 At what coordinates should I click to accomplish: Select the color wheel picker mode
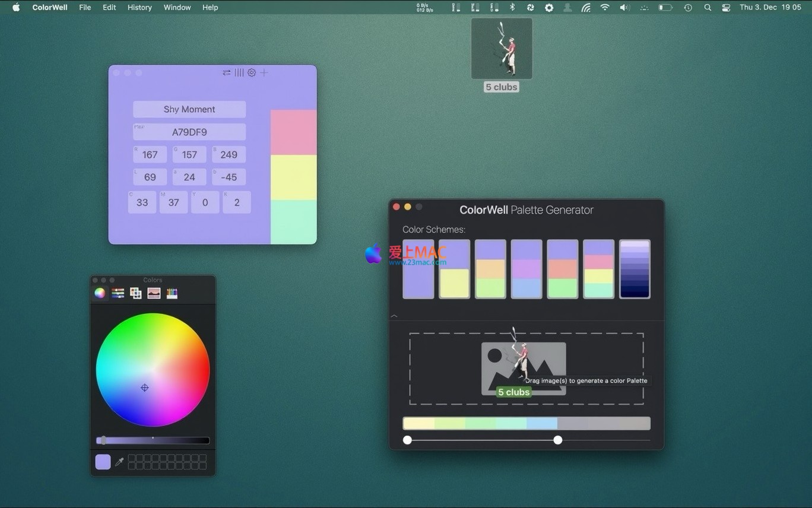[100, 293]
